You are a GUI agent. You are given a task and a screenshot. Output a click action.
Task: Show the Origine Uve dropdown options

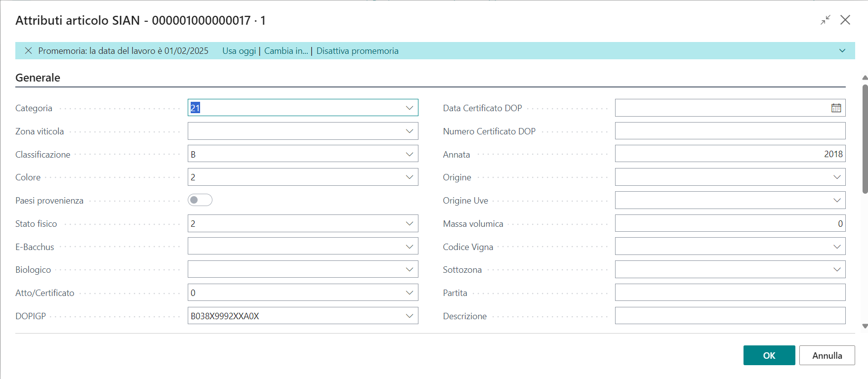[837, 201]
